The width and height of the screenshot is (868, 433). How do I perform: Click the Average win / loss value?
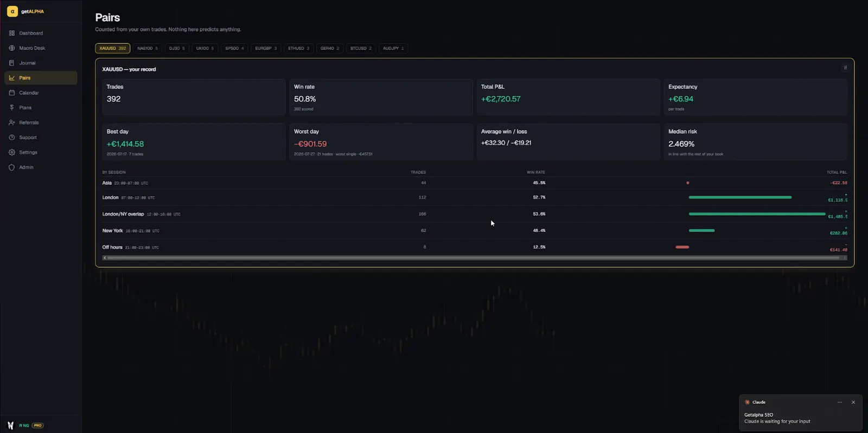pos(506,143)
